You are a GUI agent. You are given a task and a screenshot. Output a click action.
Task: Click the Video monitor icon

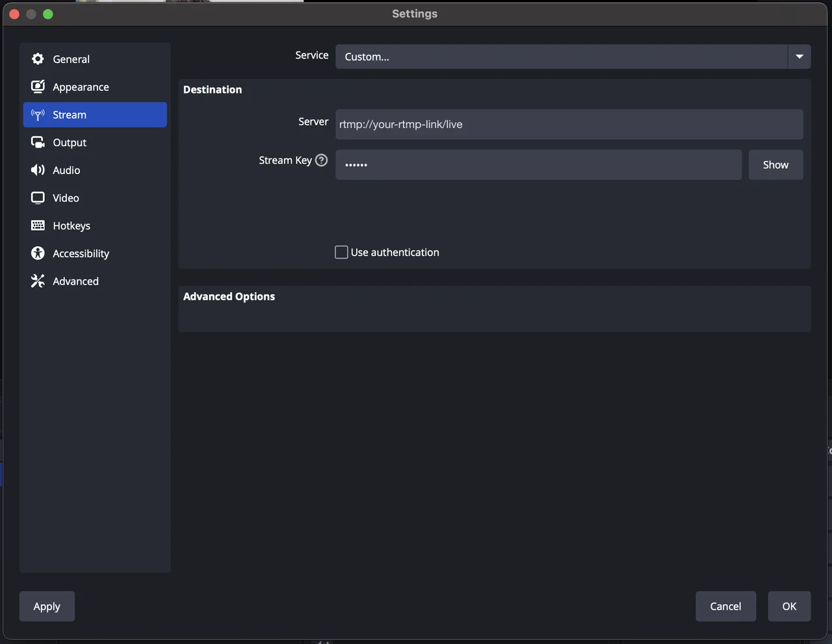38,198
